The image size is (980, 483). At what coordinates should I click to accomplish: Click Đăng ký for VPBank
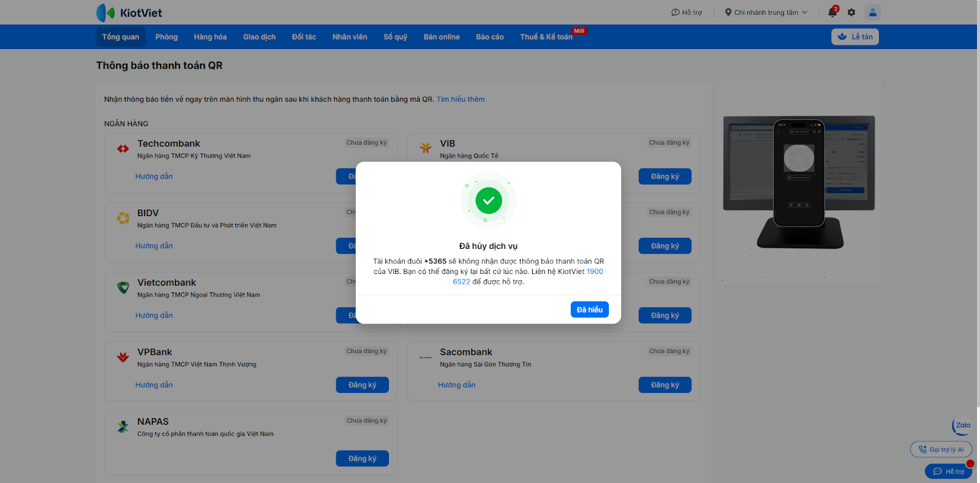363,385
